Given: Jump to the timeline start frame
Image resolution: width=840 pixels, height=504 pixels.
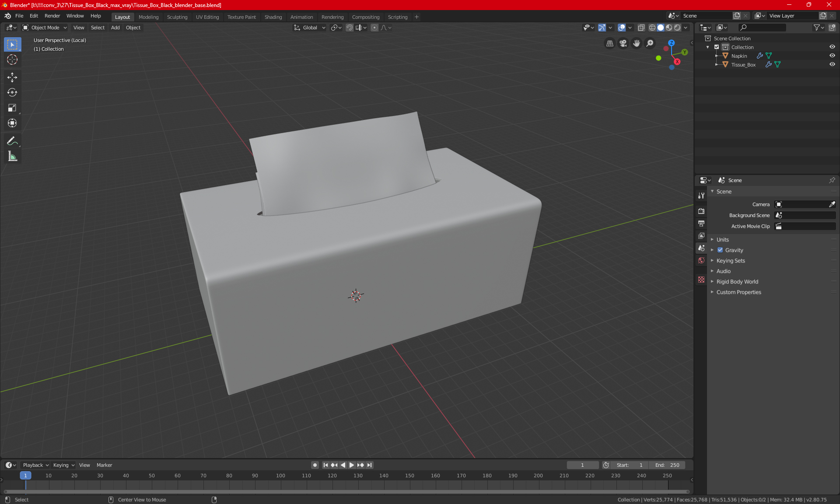Looking at the screenshot, I should tap(325, 465).
